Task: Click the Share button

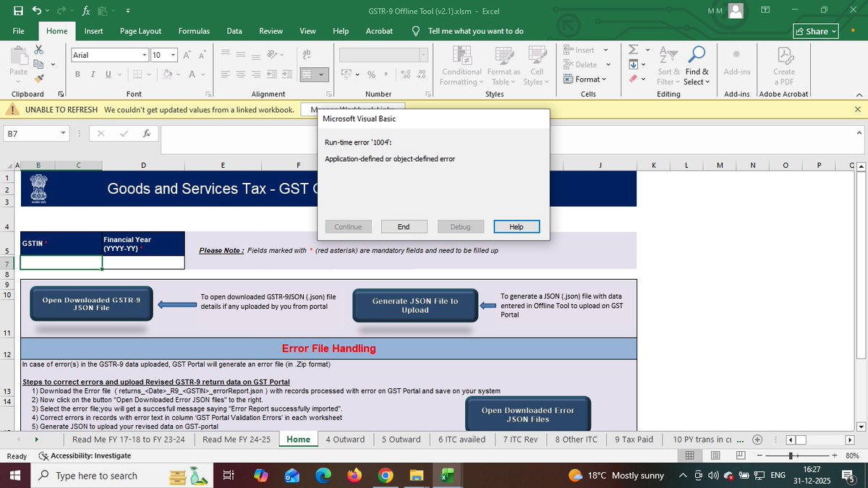Action: (816, 31)
